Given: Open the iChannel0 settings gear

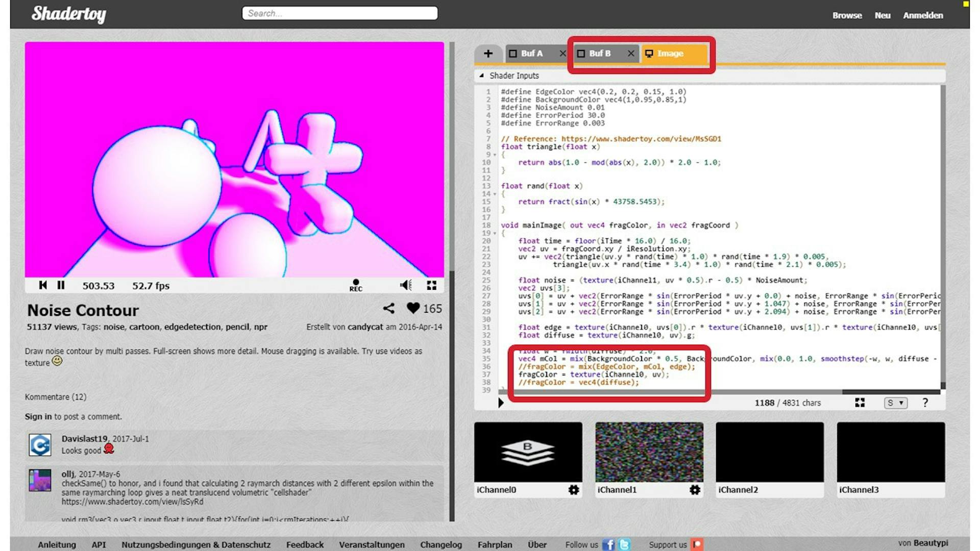Looking at the screenshot, I should (574, 490).
